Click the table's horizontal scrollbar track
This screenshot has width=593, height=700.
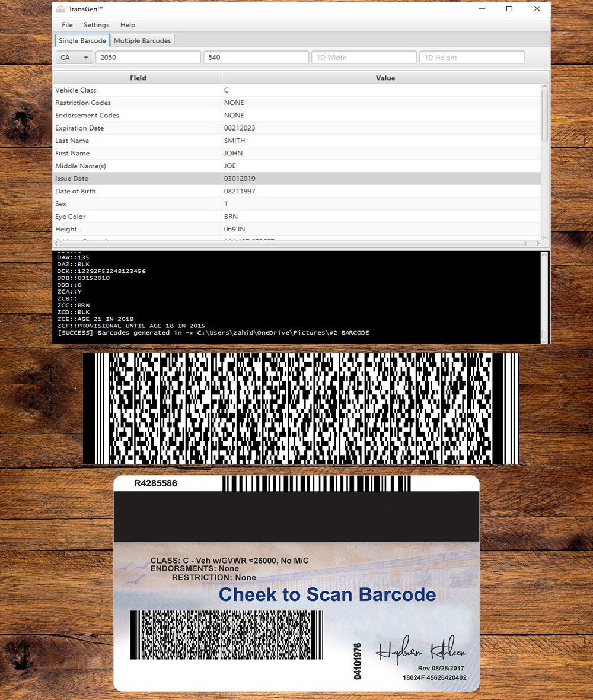coord(293,243)
